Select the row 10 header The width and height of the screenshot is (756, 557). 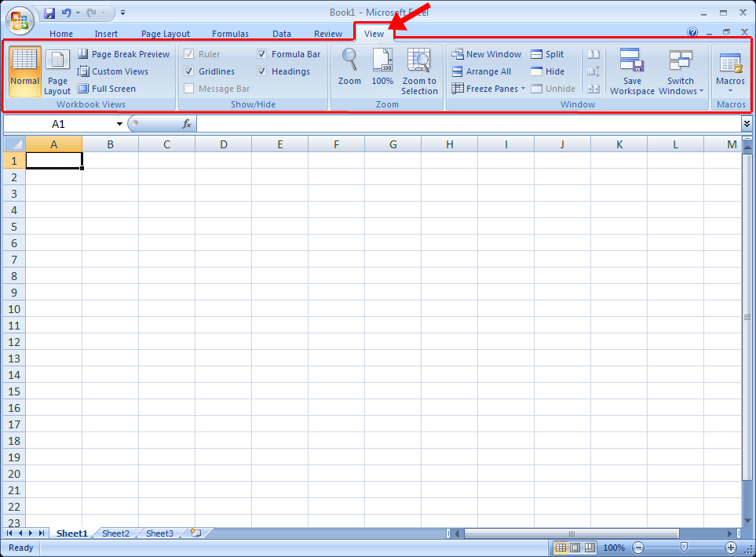tap(14, 309)
